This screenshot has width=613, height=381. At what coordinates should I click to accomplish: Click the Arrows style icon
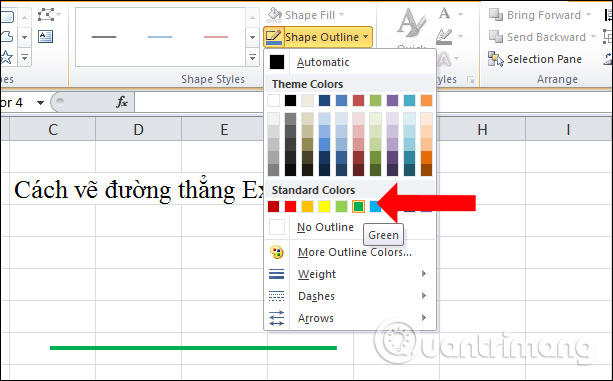(x=277, y=318)
